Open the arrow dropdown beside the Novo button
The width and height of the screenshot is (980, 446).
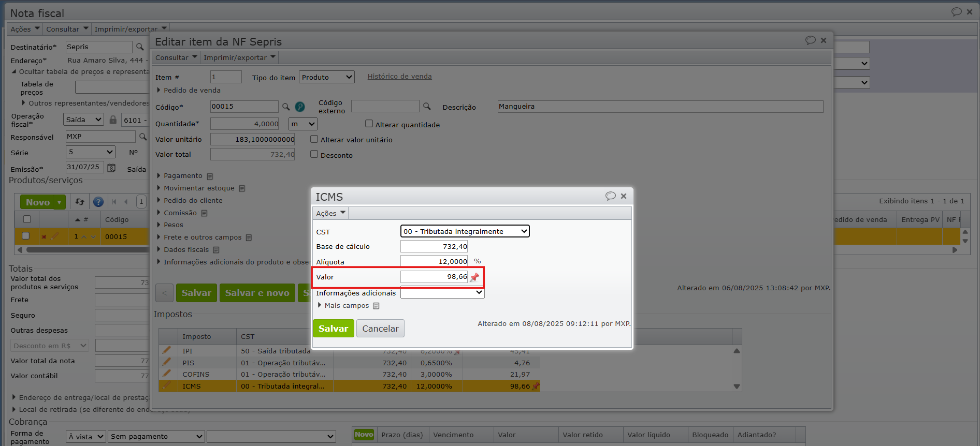(60, 202)
